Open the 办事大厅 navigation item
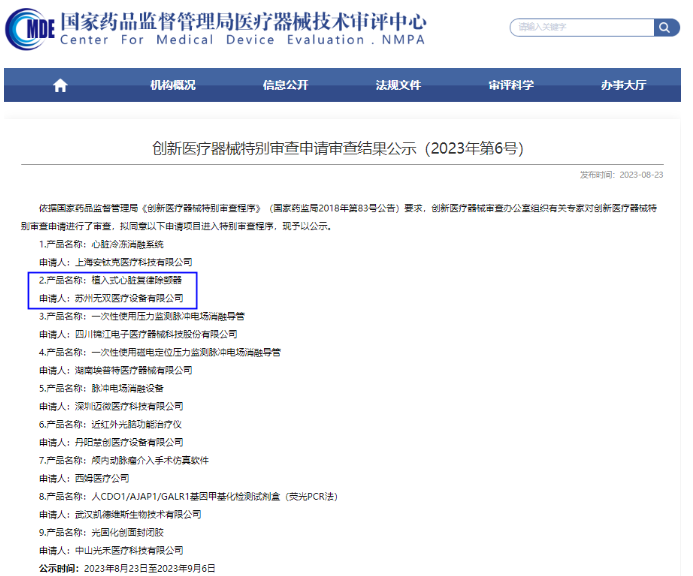This screenshot has height=576, width=693. pyautogui.click(x=623, y=85)
